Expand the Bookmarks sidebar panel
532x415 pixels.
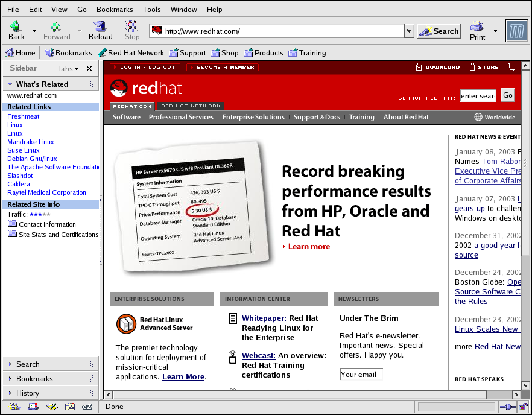pos(34,379)
